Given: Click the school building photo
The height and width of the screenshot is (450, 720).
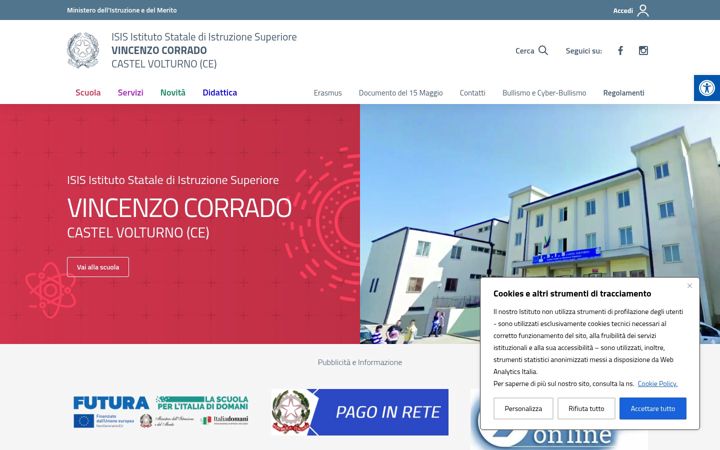Looking at the screenshot, I should (x=540, y=224).
